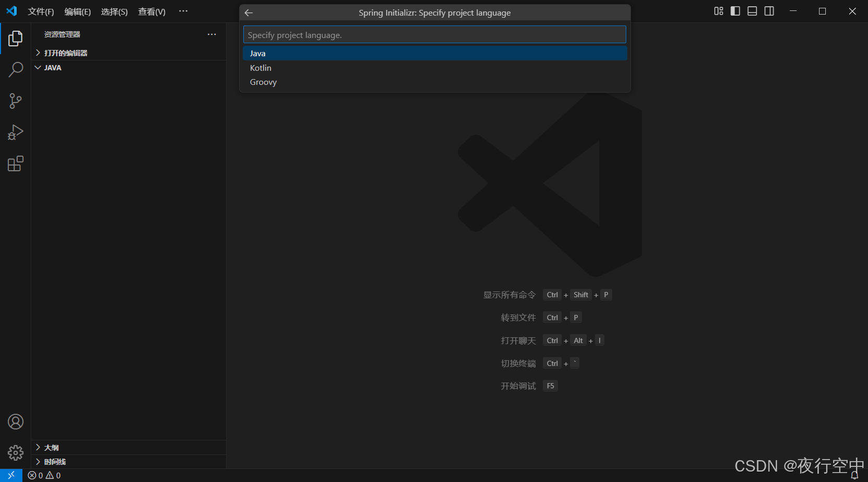Open the 编辑(E) menu

[x=78, y=11]
